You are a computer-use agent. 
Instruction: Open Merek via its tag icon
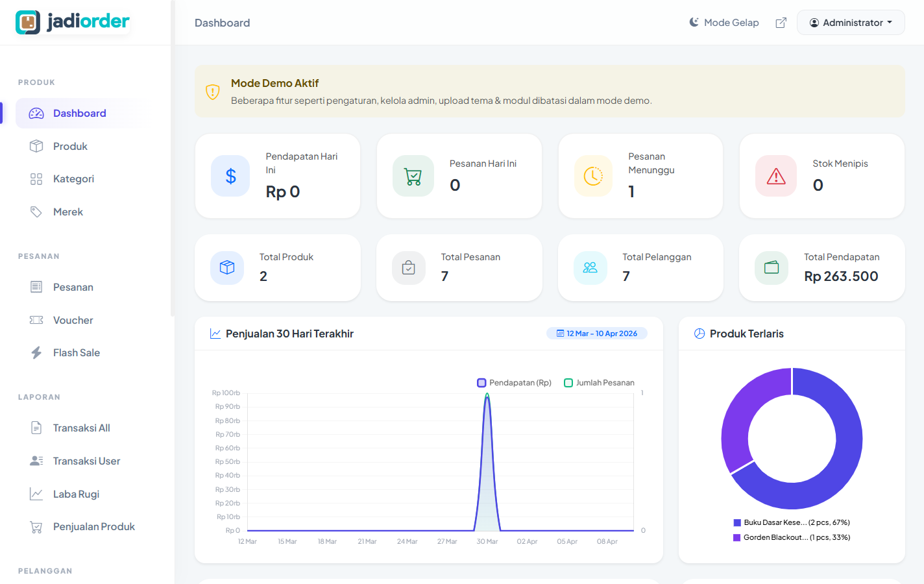[36, 212]
